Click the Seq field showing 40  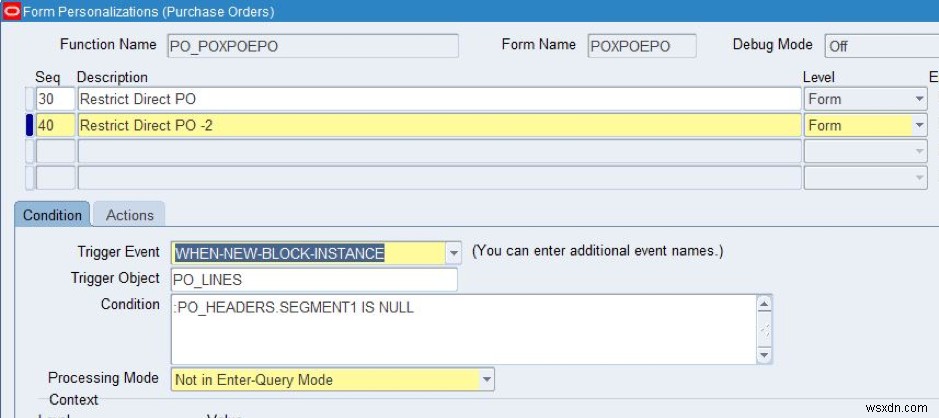tap(56, 125)
